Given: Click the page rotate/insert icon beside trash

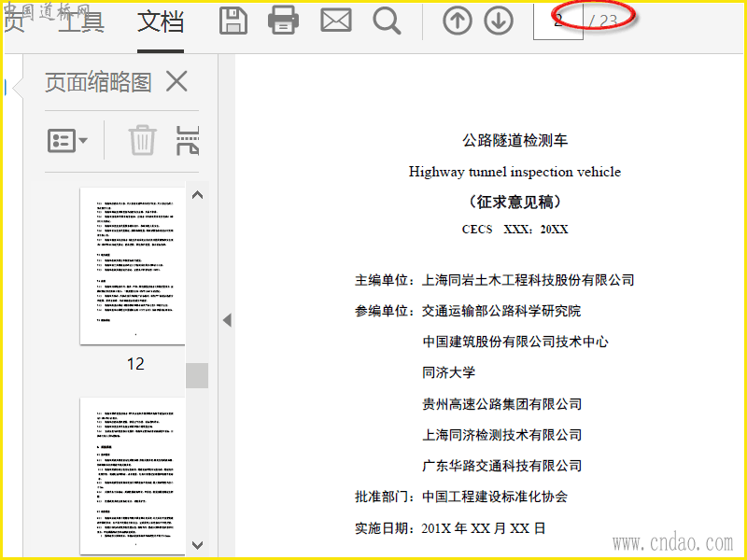Looking at the screenshot, I should (x=188, y=141).
